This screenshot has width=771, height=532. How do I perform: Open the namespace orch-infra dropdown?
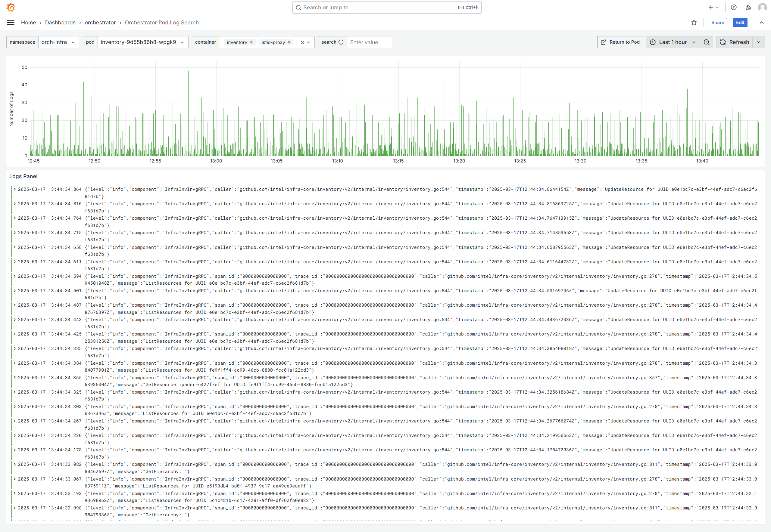[58, 42]
